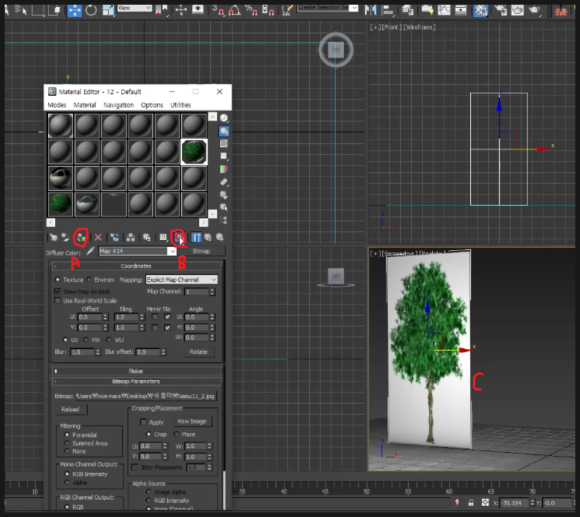Open the Utilities menu
This screenshot has height=517, width=580.
(x=181, y=105)
